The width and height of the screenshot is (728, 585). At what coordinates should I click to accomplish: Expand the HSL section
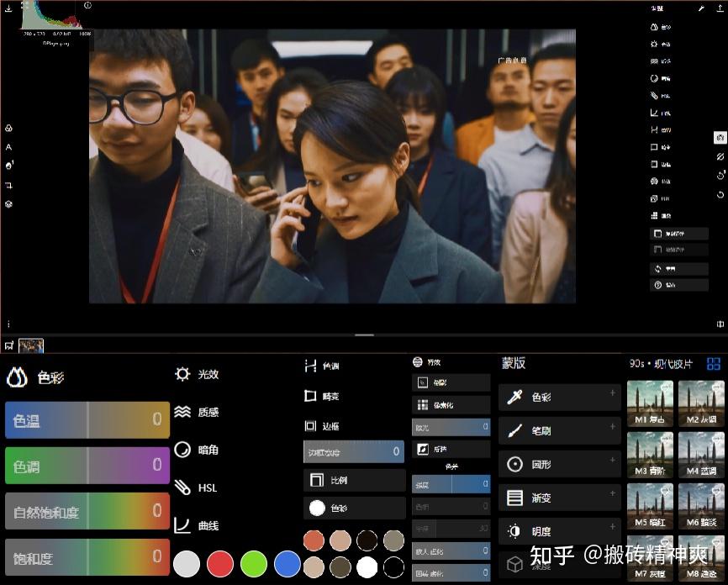pos(196,487)
